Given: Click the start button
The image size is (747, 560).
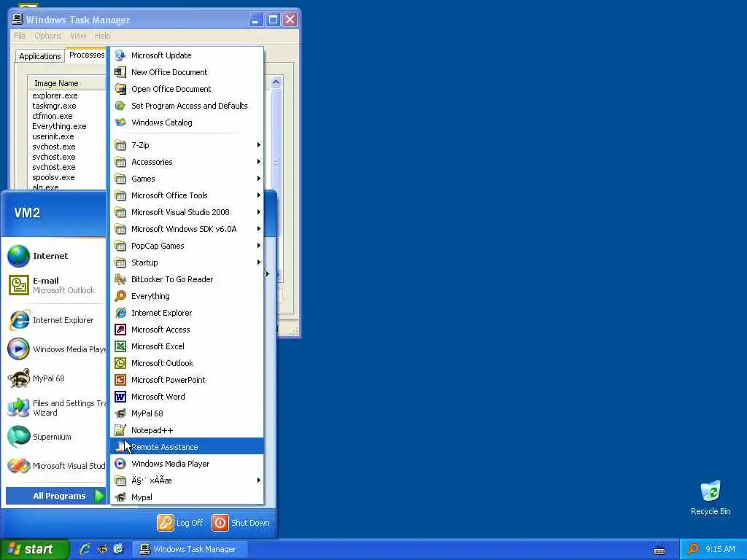Looking at the screenshot, I should [34, 549].
